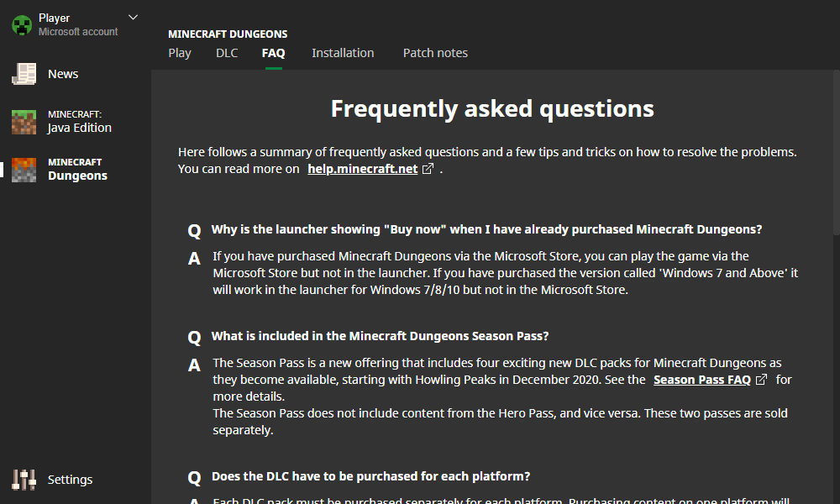Select the Java Edition grass block icon
The width and height of the screenshot is (840, 504).
(24, 122)
